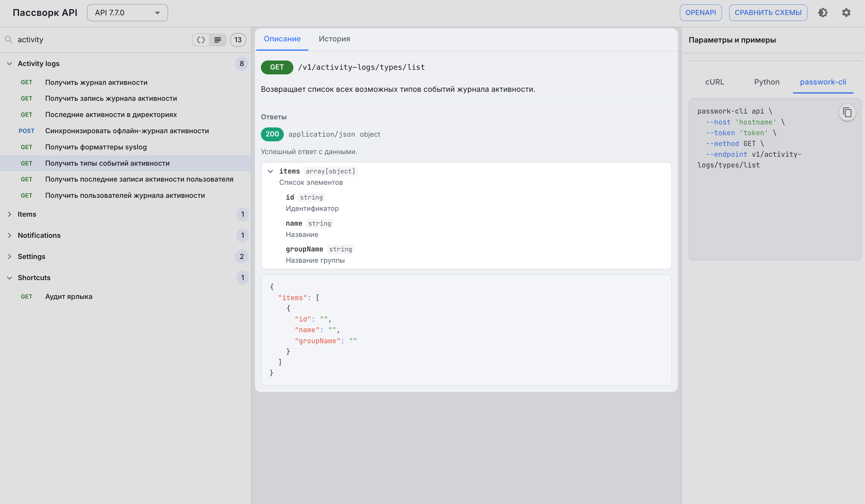The width and height of the screenshot is (865, 504).
Task: Collapse the items array[object] schema
Action: [270, 171]
